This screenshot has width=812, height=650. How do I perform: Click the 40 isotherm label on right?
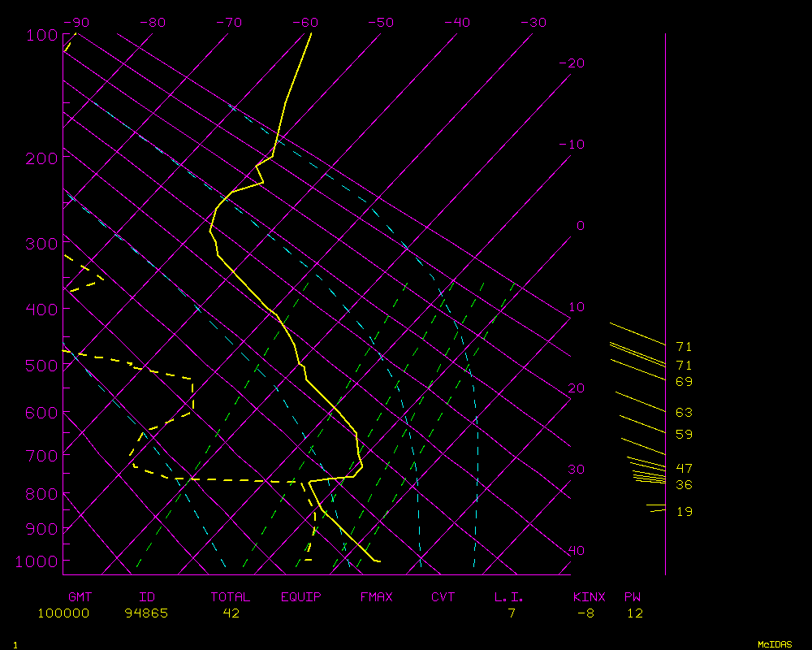click(x=576, y=551)
